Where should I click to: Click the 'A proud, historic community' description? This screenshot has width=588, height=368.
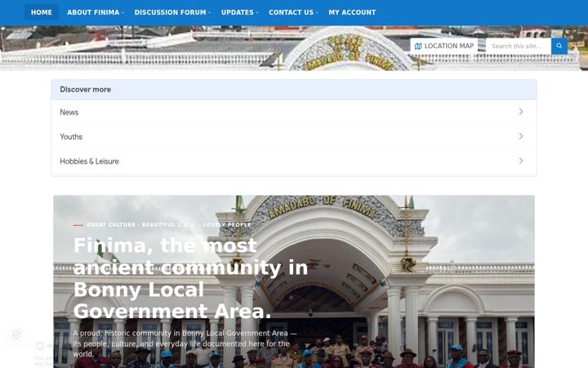185,343
